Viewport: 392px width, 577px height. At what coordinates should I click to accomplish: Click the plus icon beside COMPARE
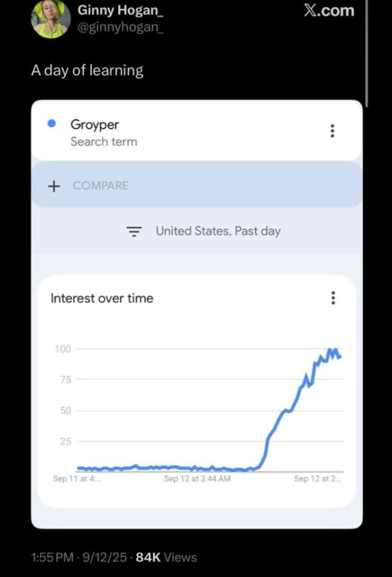tap(54, 186)
